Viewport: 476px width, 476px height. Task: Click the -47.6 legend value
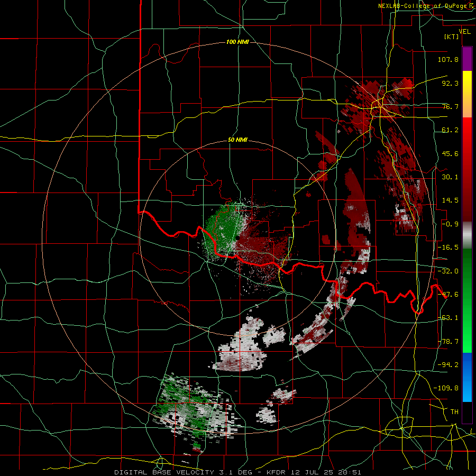click(448, 295)
